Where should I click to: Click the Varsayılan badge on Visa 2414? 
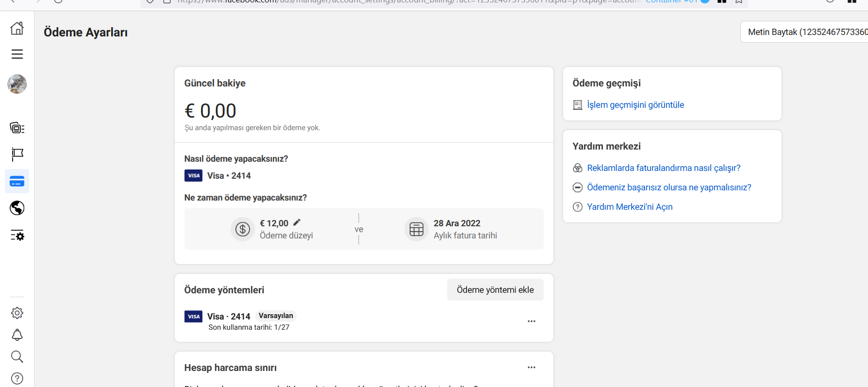tap(276, 316)
